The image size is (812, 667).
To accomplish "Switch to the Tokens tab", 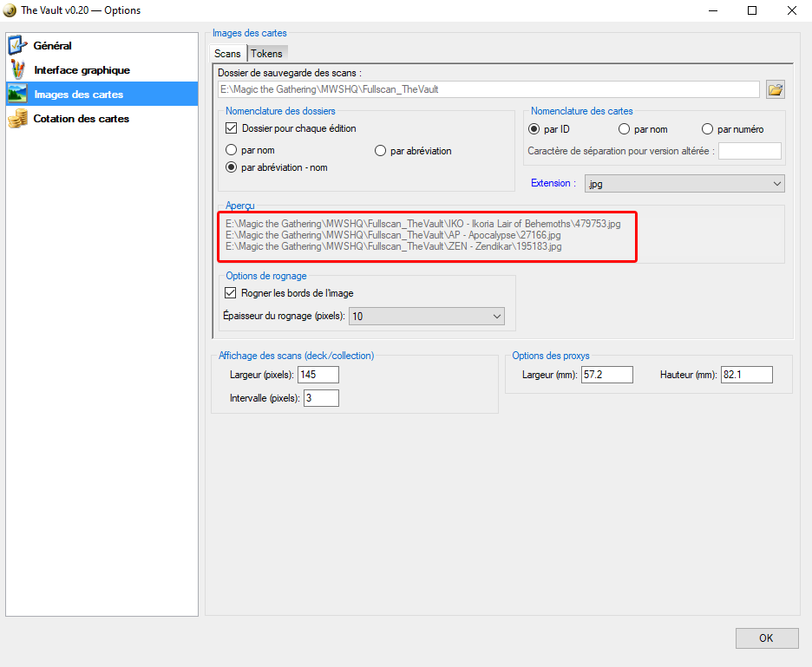I will coord(266,53).
